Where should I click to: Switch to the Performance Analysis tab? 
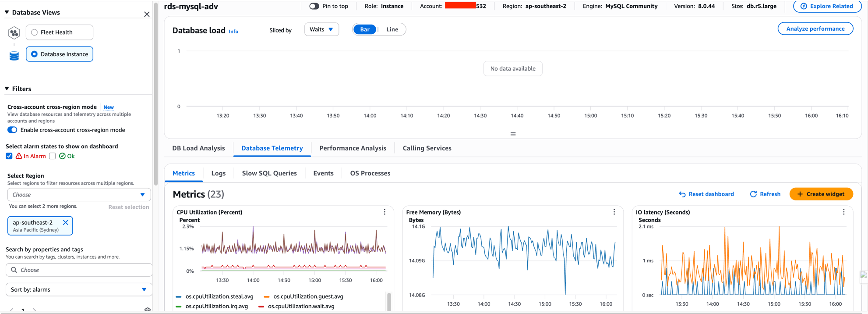point(353,148)
